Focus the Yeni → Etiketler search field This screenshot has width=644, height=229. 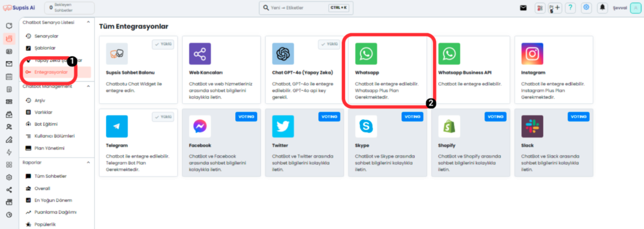coord(306,8)
